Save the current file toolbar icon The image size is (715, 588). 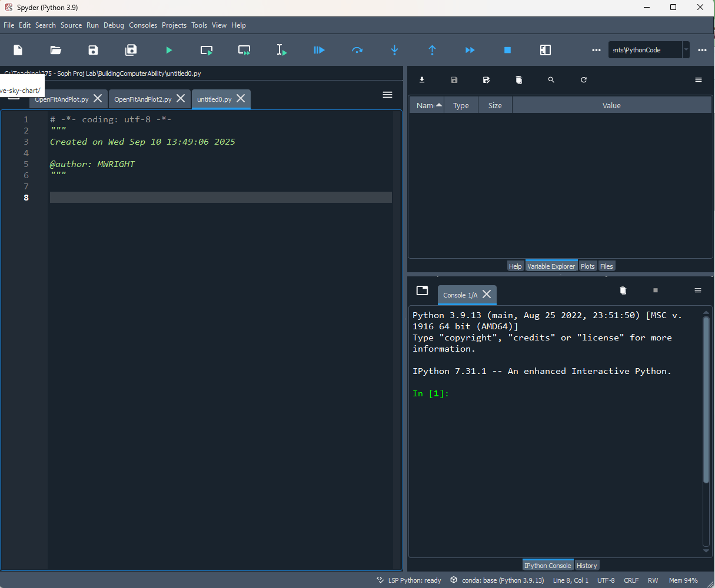tap(94, 50)
